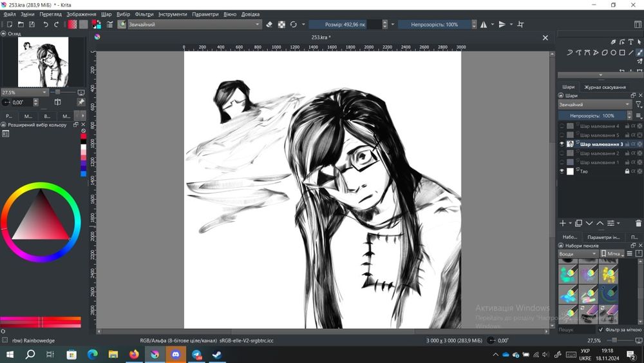Open the workspace chooser icon at the toolbar's end

pos(638,25)
